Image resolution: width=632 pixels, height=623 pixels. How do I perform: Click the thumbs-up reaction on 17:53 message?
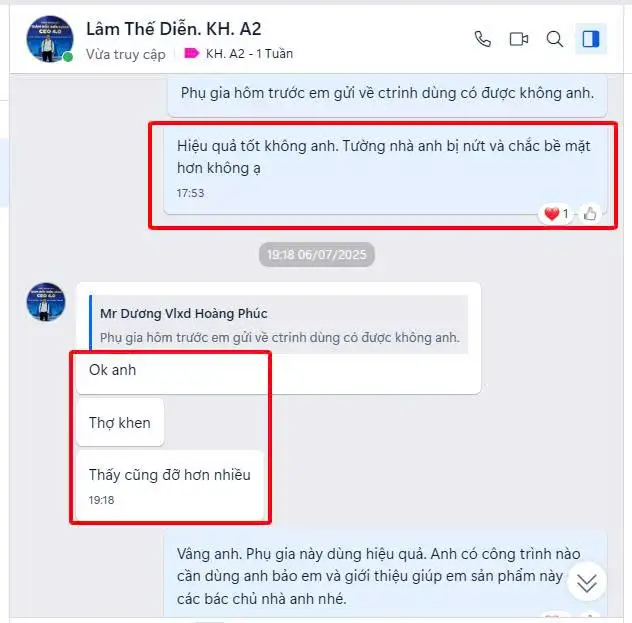point(590,214)
